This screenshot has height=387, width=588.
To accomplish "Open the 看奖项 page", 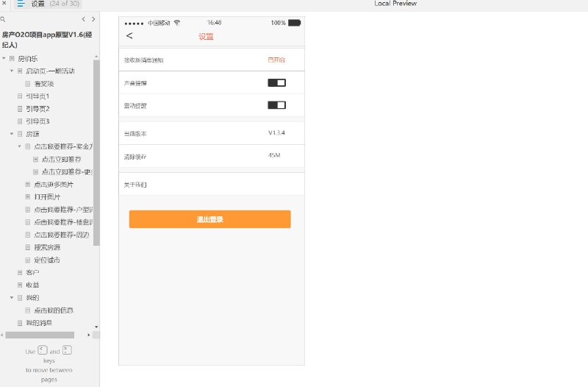I will coord(44,84).
